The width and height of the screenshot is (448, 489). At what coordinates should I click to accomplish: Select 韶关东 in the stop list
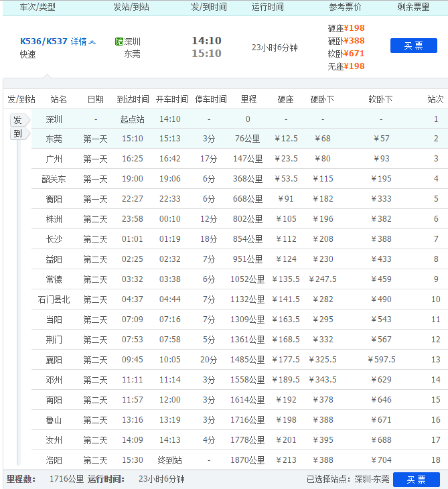(54, 179)
